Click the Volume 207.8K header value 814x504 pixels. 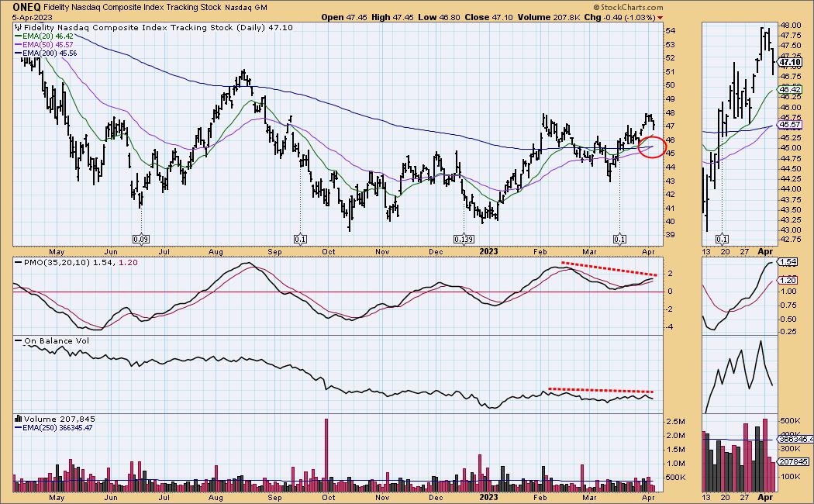click(x=548, y=17)
